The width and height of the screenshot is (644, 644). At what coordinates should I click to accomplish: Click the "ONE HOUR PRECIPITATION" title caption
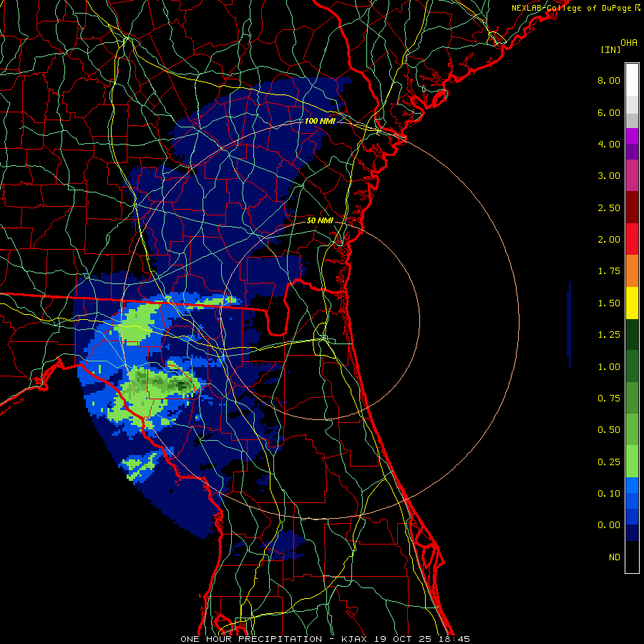[x=251, y=639]
